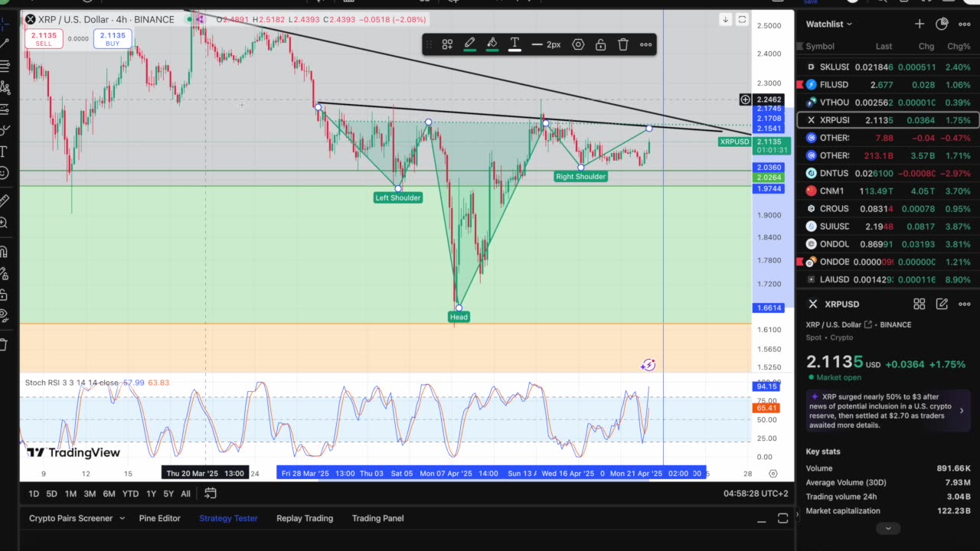Click the red SELL 2.1135 button

point(44,39)
